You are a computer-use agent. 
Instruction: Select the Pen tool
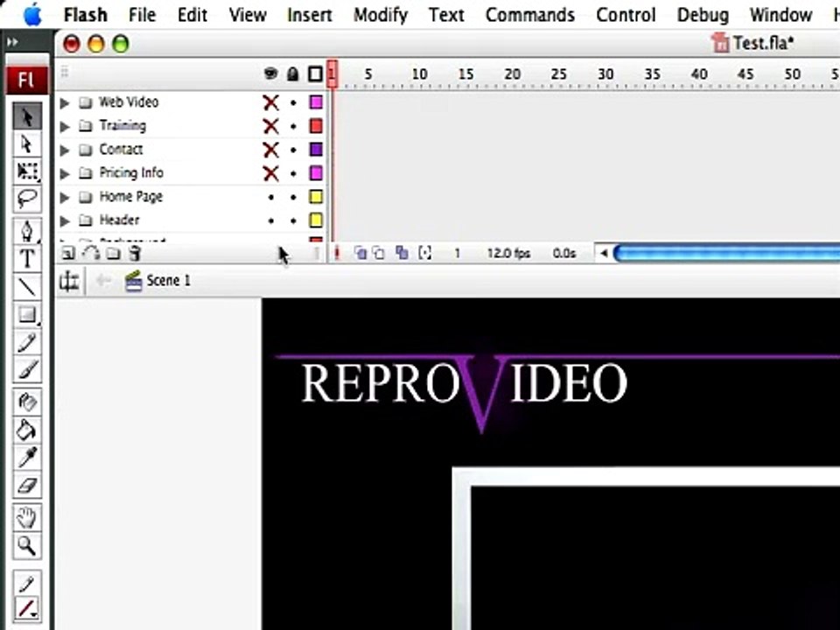(27, 231)
